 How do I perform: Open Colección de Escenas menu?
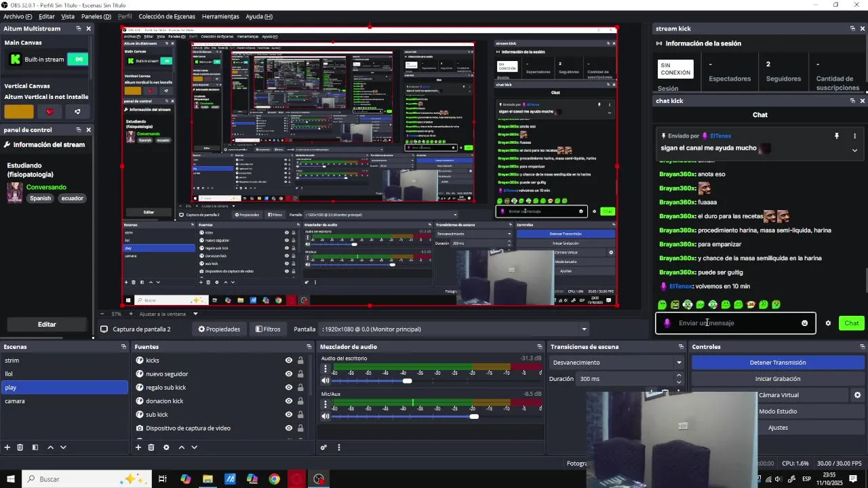[x=167, y=16]
